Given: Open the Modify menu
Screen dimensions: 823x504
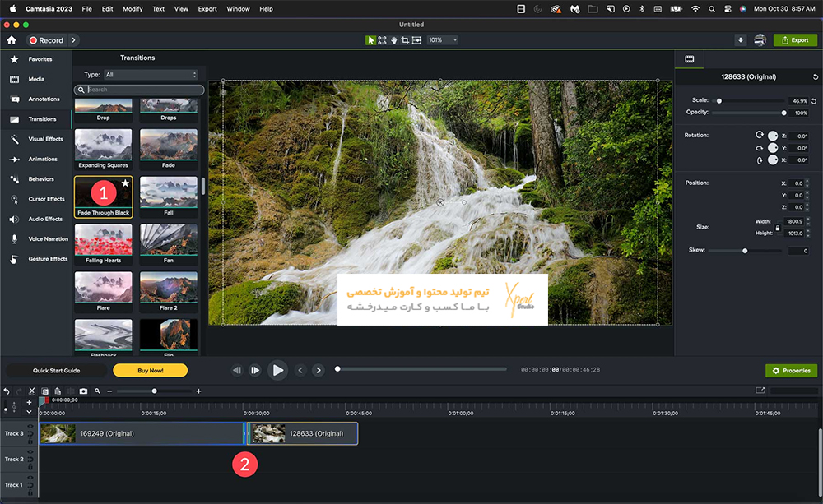Looking at the screenshot, I should (133, 9).
